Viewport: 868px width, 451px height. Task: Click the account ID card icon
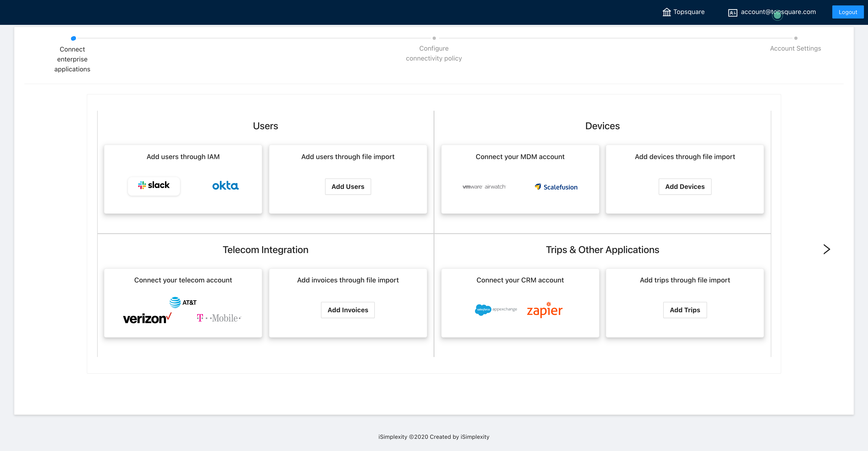tap(733, 12)
